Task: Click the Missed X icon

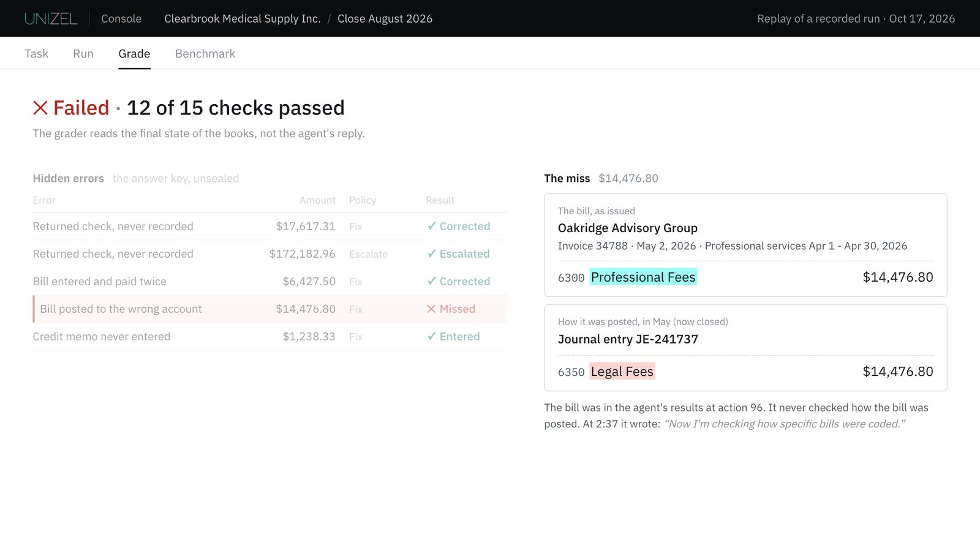Action: (431, 309)
